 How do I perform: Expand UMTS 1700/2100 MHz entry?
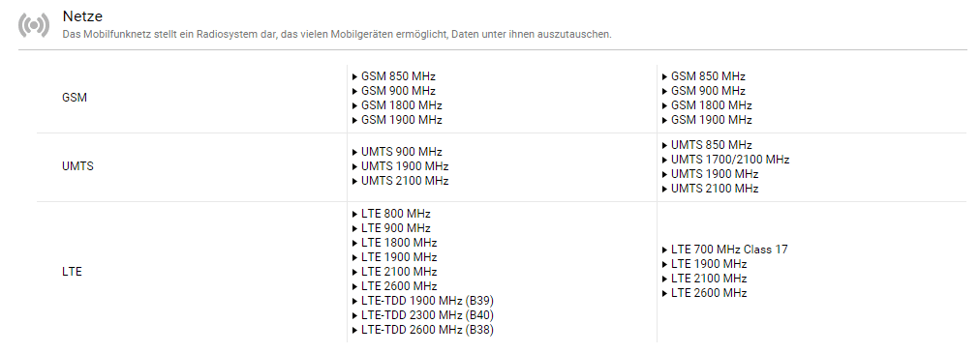pos(725,160)
